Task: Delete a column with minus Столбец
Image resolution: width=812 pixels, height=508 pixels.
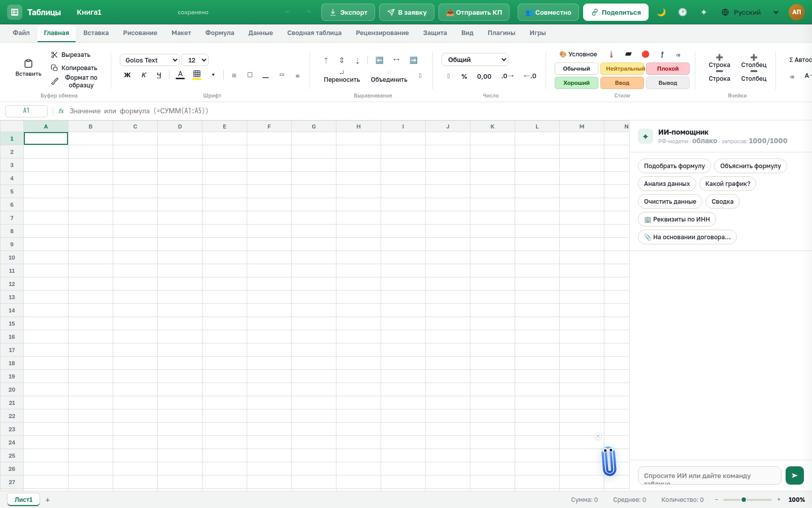Action: pos(754,76)
